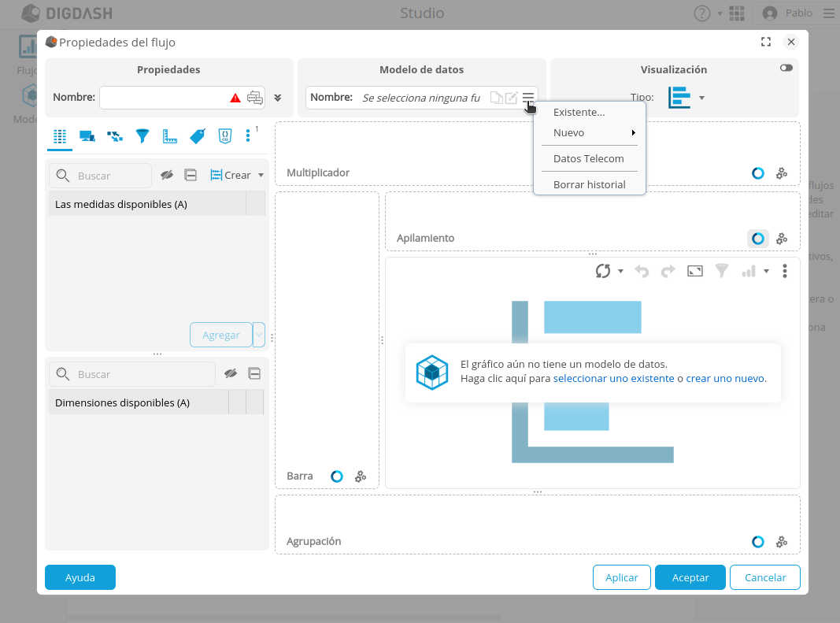The height and width of the screenshot is (623, 840).
Task: Click the Aceptar button
Action: (690, 577)
